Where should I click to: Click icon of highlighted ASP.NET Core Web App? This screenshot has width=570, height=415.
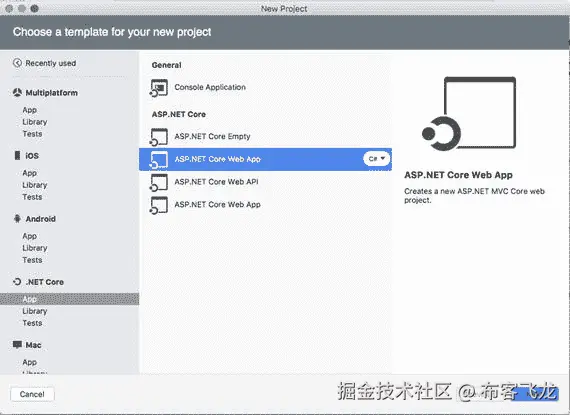(x=159, y=160)
